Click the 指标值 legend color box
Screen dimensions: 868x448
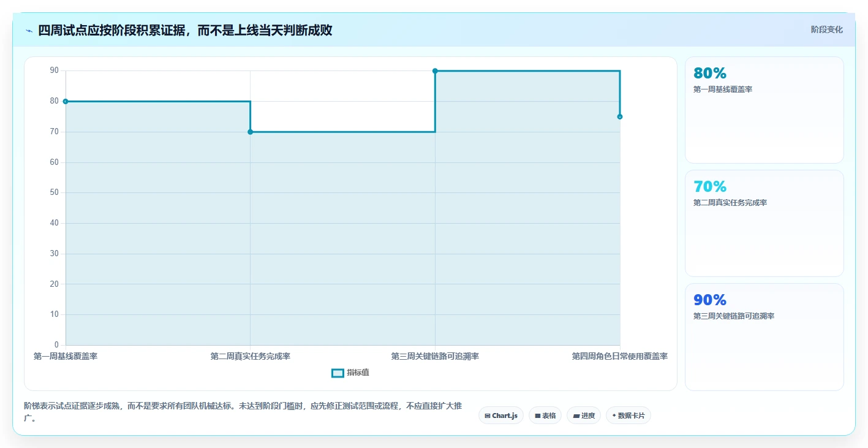coord(338,373)
